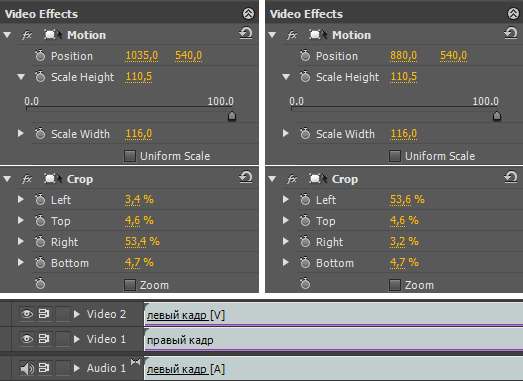
Task: Hide the Video 2 track using the eye icon
Action: point(27,314)
